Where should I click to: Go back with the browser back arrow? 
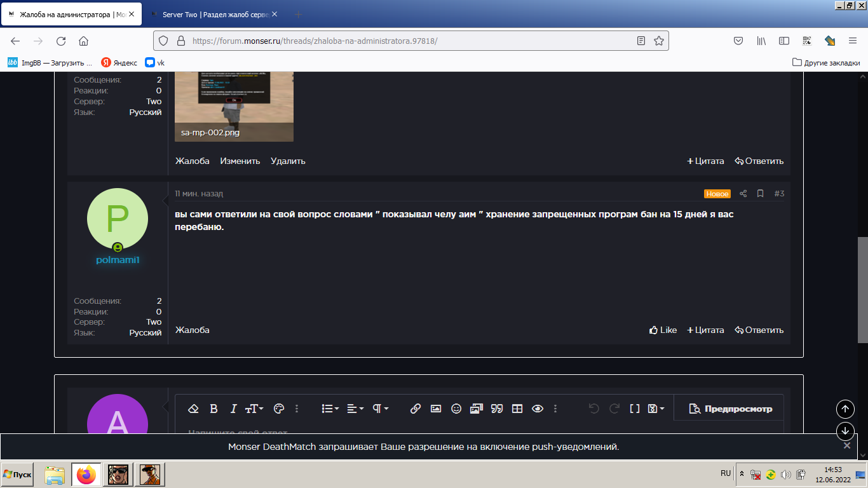15,41
